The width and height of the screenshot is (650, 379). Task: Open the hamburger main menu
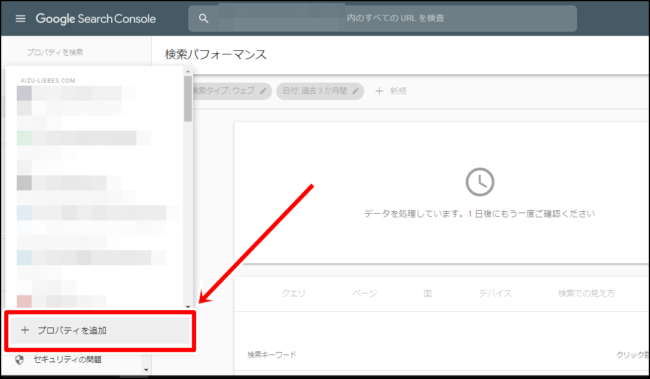coord(20,19)
